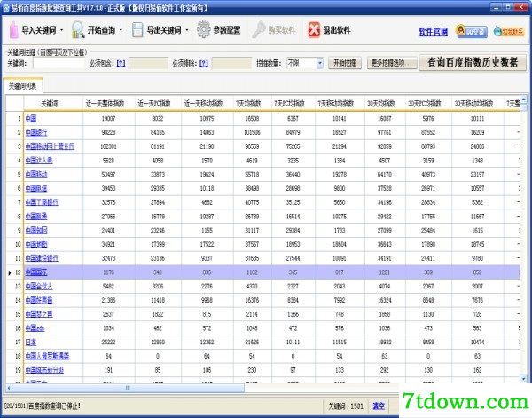The image size is (532, 418).
Task: Open the 软件官网 link
Action: (433, 32)
